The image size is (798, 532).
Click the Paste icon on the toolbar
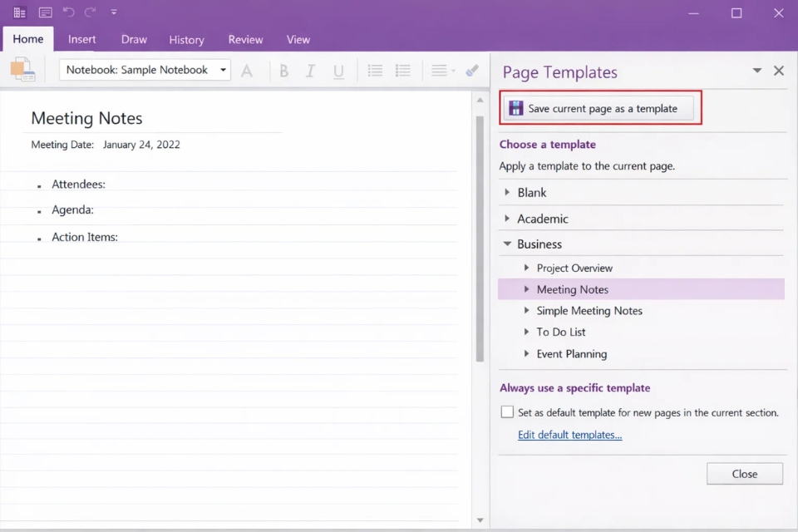(22, 71)
